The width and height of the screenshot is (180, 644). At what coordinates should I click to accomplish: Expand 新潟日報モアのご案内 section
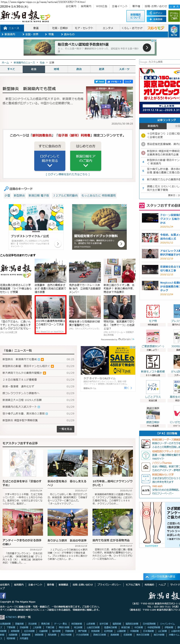pyautogui.click(x=86, y=160)
